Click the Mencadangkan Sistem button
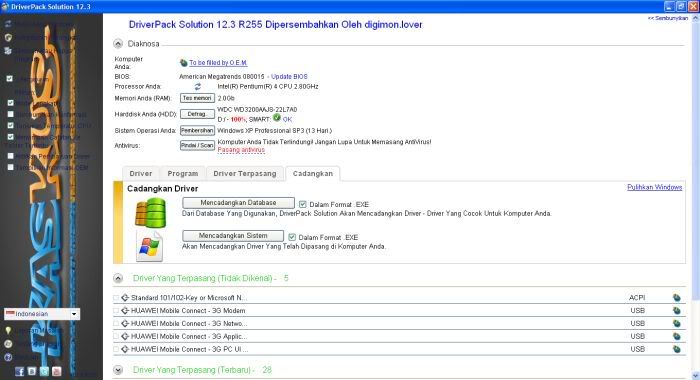The image size is (700, 380). [233, 236]
